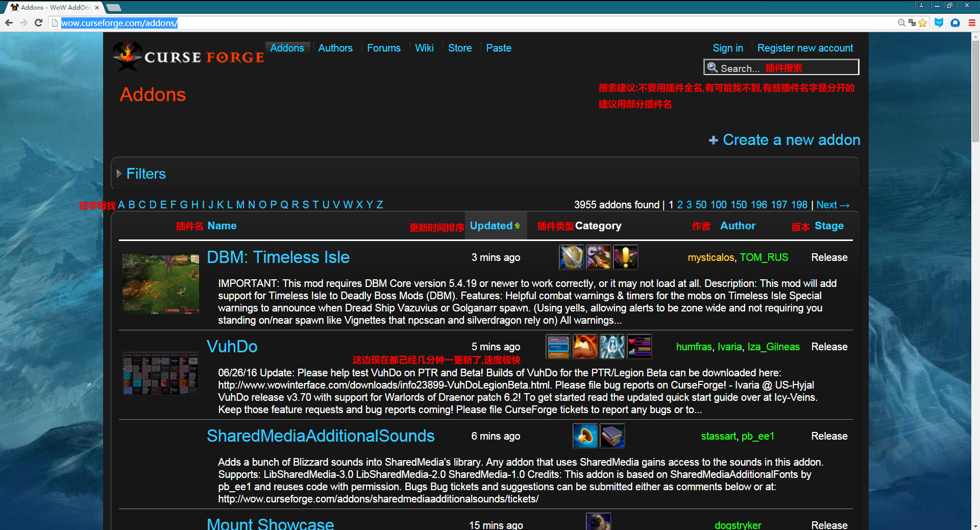Click Create a new addon
The height and width of the screenshot is (530, 980).
[x=785, y=140]
